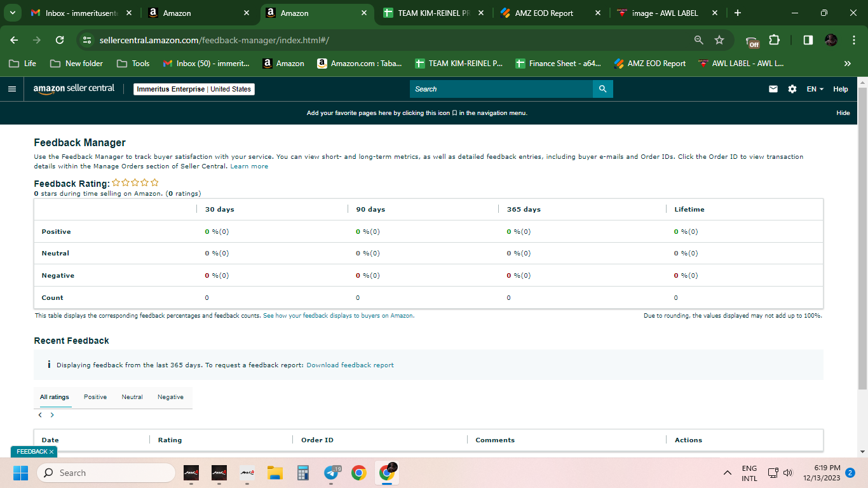
Task: Go to previous feedback page arrow
Action: [40, 415]
